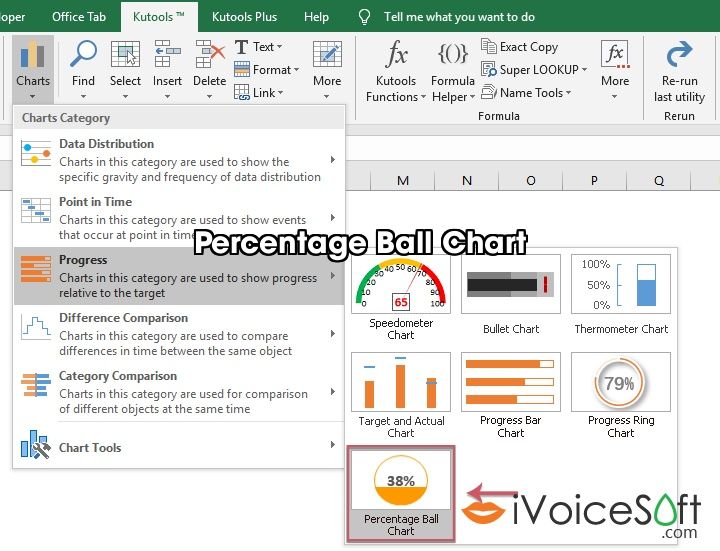Viewport: 720px width, 551px height.
Task: Select the Difference Comparison menu entry
Action: 179,334
